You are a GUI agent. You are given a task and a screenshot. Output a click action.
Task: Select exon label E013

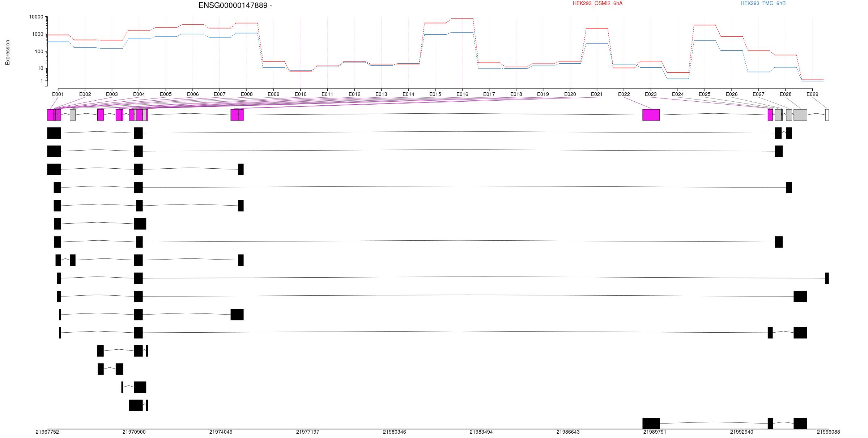pos(381,94)
